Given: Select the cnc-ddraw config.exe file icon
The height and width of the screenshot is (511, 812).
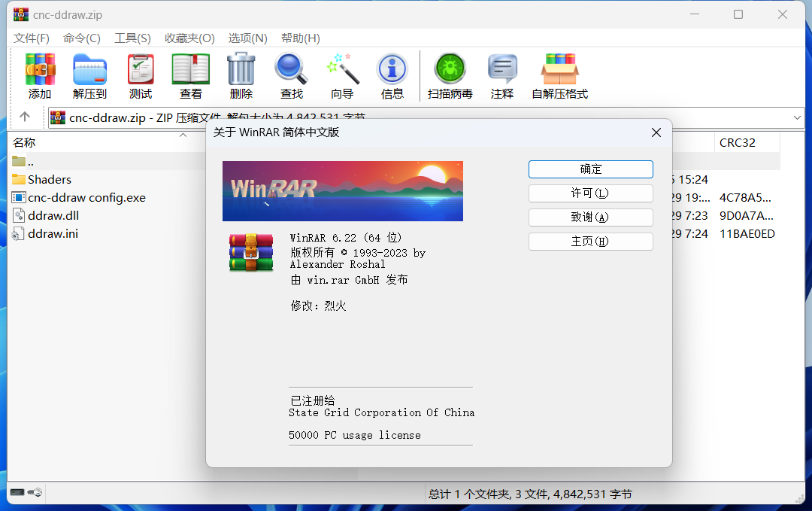Looking at the screenshot, I should (19, 197).
